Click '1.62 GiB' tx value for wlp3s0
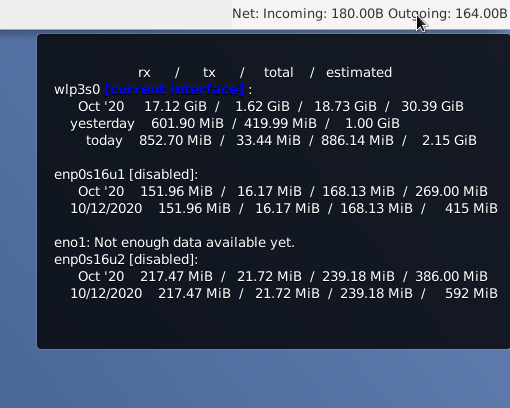This screenshot has width=510, height=408. pyautogui.click(x=262, y=107)
